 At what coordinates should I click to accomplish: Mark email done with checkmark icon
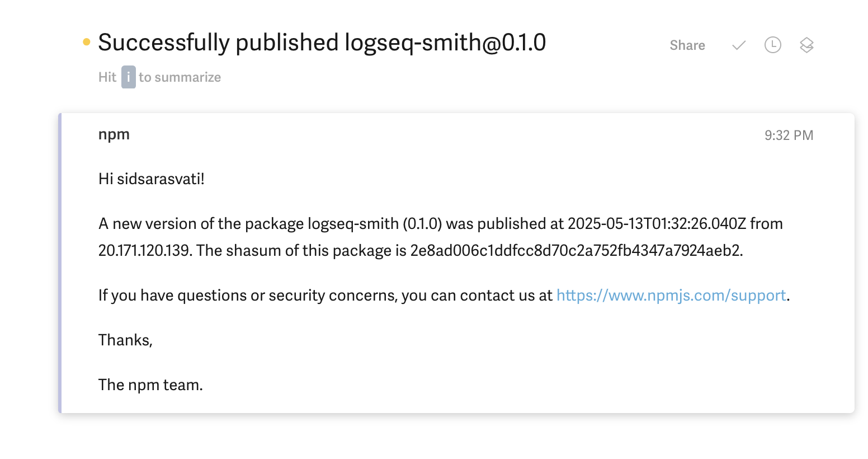click(x=739, y=45)
